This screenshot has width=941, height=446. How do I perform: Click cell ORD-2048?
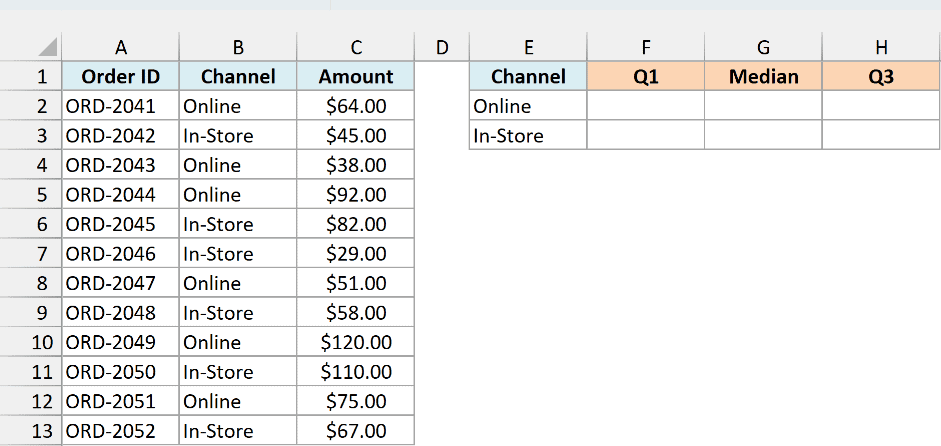(121, 312)
